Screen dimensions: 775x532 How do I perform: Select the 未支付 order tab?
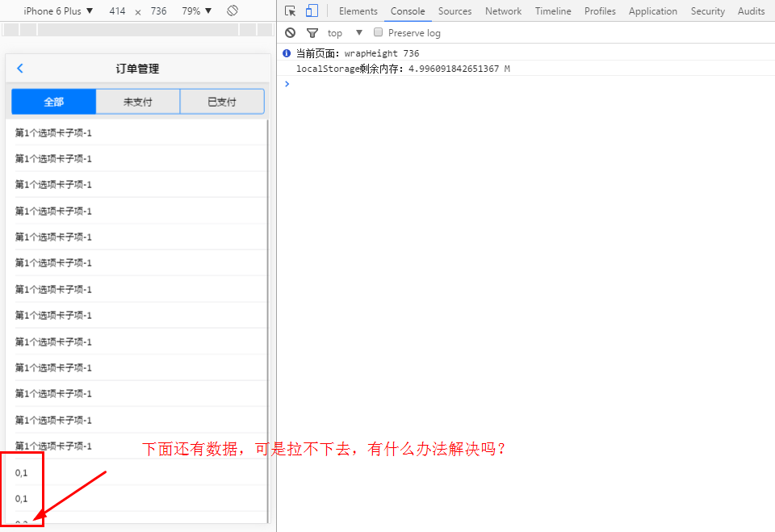click(x=137, y=102)
